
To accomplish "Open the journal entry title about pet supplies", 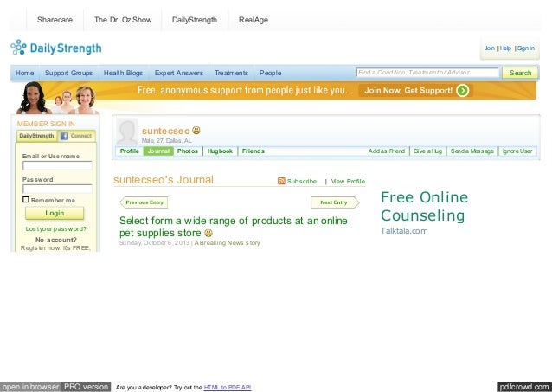I will 233,227.
